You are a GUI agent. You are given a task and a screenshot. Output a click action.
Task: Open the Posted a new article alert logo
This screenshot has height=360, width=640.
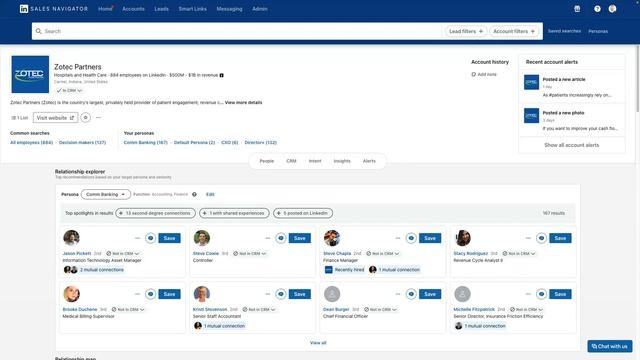[531, 82]
